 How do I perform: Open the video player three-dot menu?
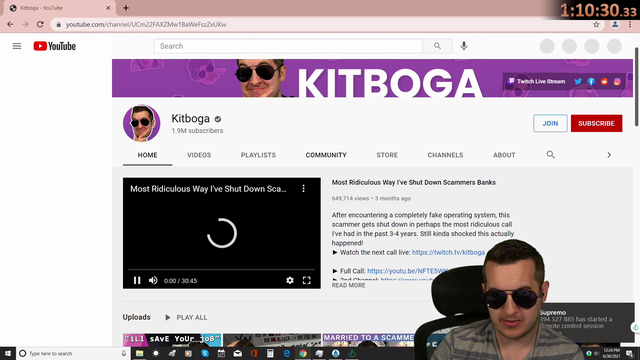pyautogui.click(x=303, y=189)
